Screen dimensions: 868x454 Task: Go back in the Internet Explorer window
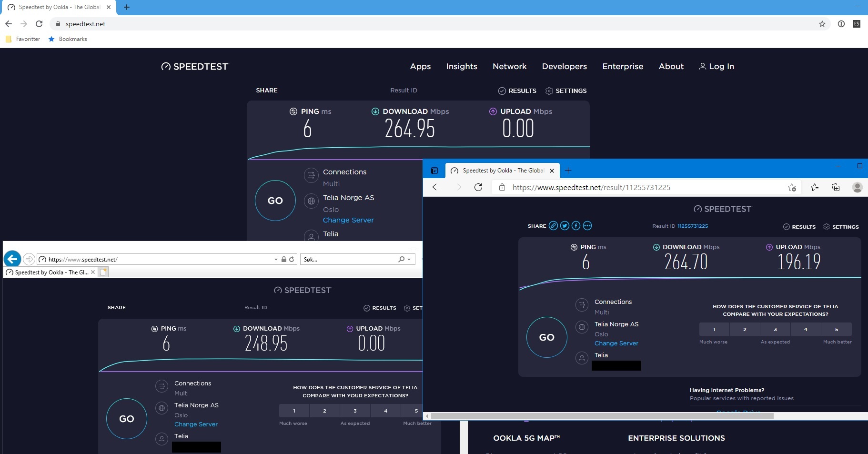coord(12,259)
